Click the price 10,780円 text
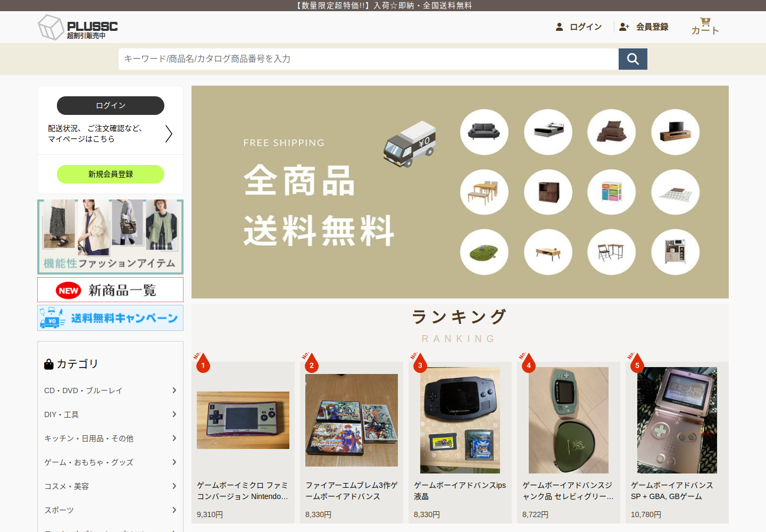The width and height of the screenshot is (766, 532). coord(646,514)
